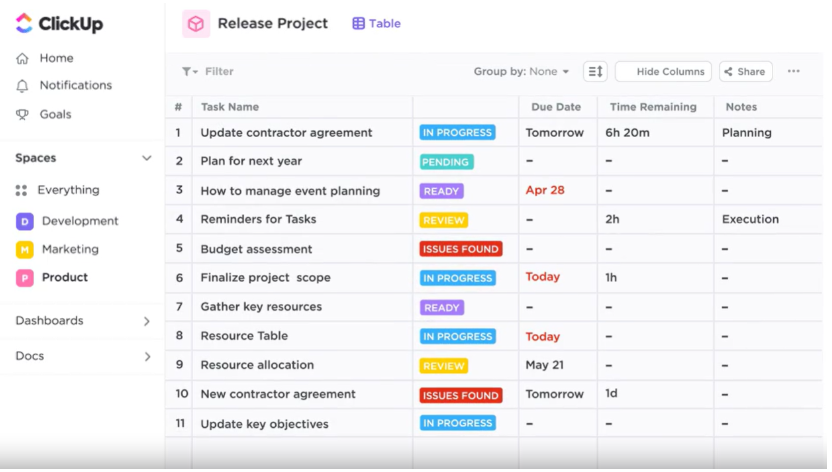Expand the Dashboards section arrow
This screenshot has width=832, height=472.
147,321
